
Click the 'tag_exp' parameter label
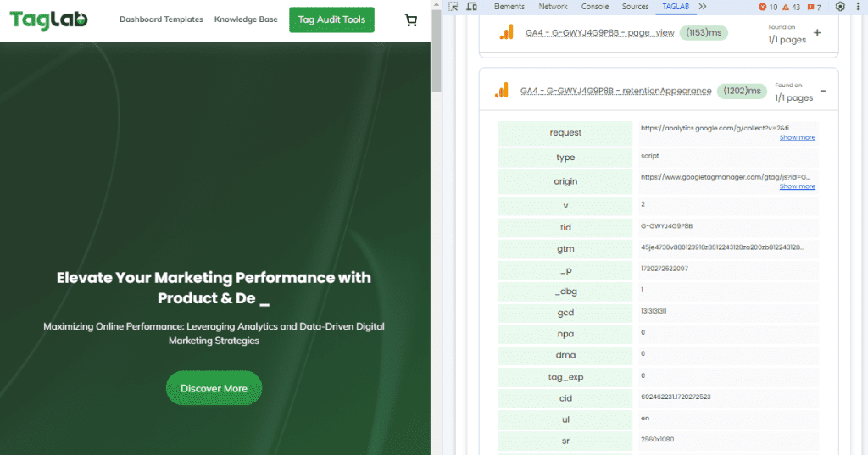point(565,377)
